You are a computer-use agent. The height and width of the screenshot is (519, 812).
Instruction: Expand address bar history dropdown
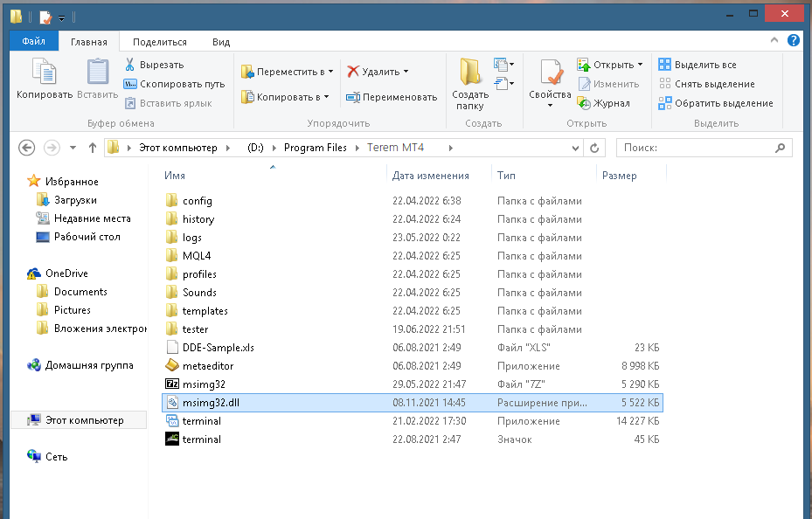click(575, 148)
